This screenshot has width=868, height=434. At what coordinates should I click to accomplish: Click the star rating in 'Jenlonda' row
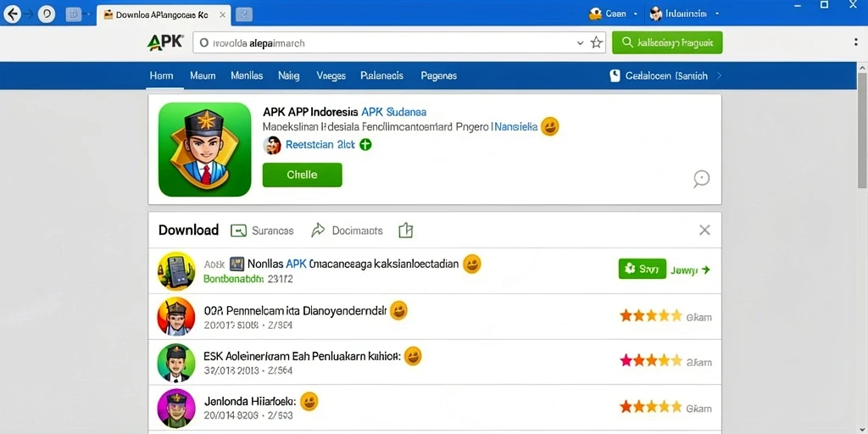click(x=650, y=408)
